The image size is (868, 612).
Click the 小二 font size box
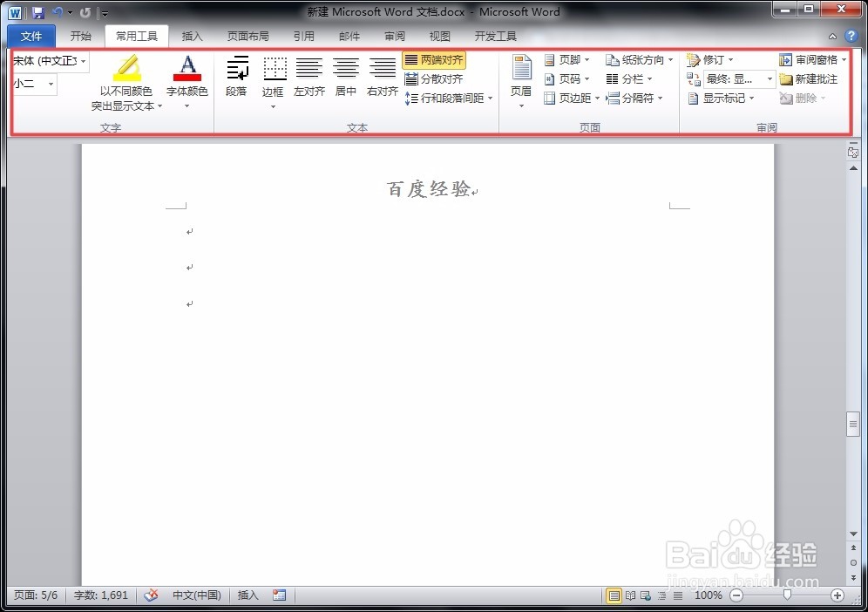[29, 84]
